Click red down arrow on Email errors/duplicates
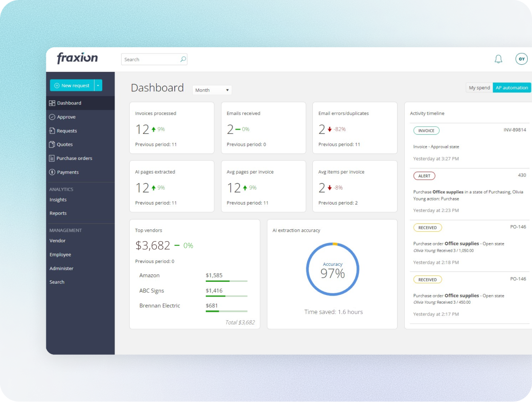Screen dimensions: 532x402 [329, 129]
